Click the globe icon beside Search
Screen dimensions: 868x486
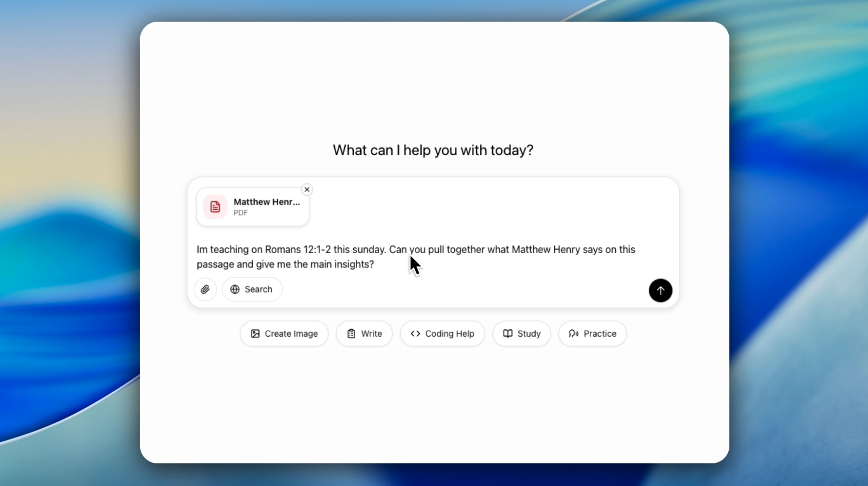[235, 289]
